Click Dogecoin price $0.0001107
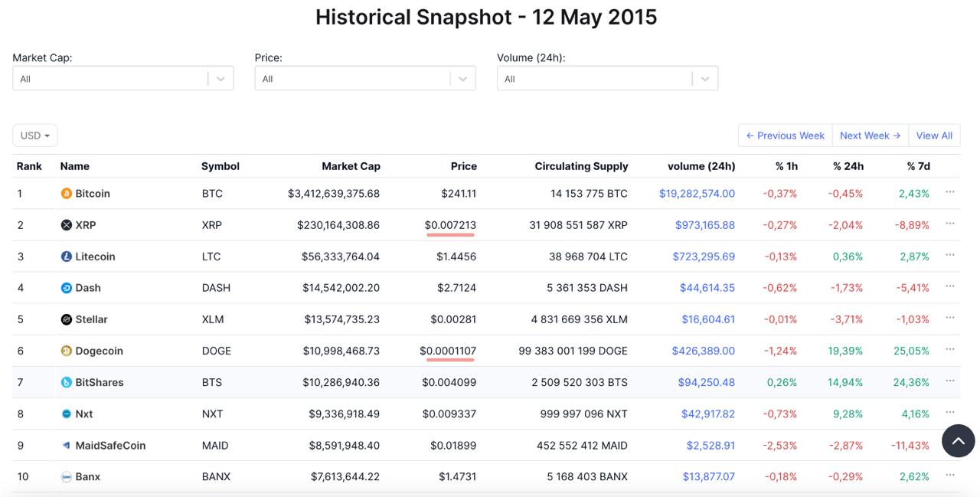Screen dimensions: 980x497 pyautogui.click(x=448, y=351)
